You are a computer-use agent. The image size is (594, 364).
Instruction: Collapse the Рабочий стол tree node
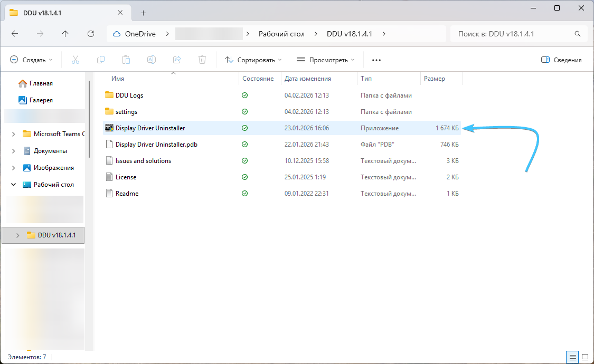pos(13,185)
